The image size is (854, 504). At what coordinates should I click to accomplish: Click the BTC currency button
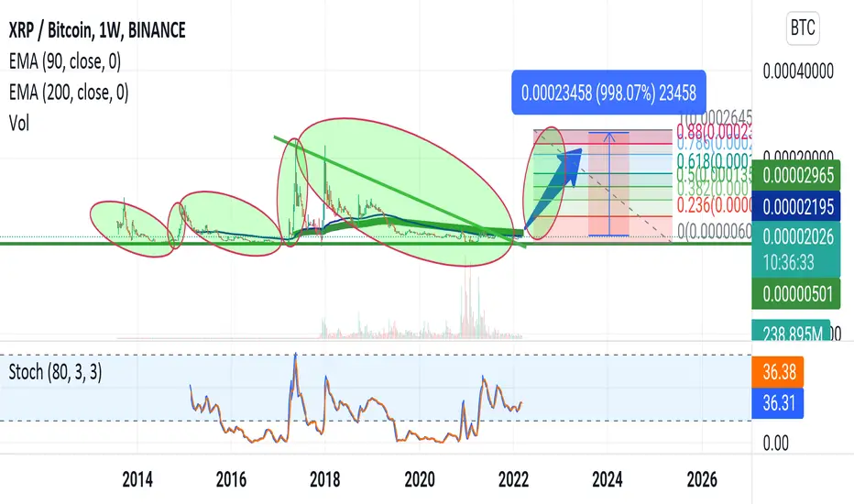803,27
